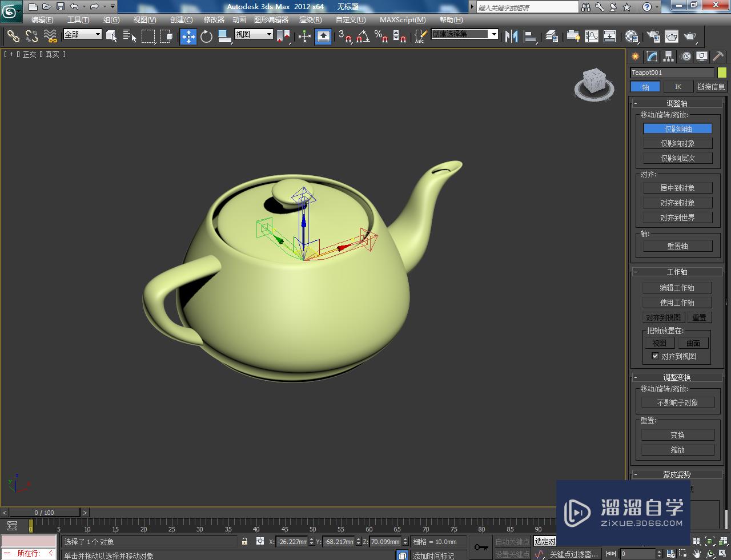
Task: Open the Layer Manager
Action: [x=552, y=36]
